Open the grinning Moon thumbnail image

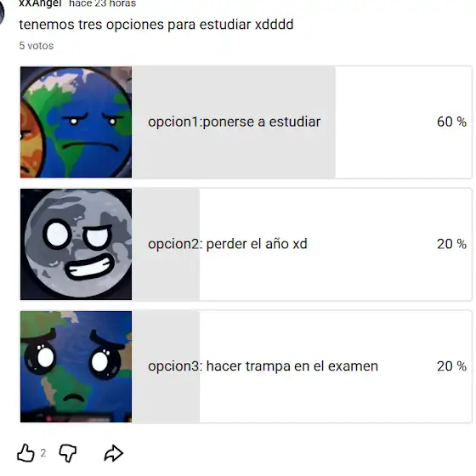[76, 245]
